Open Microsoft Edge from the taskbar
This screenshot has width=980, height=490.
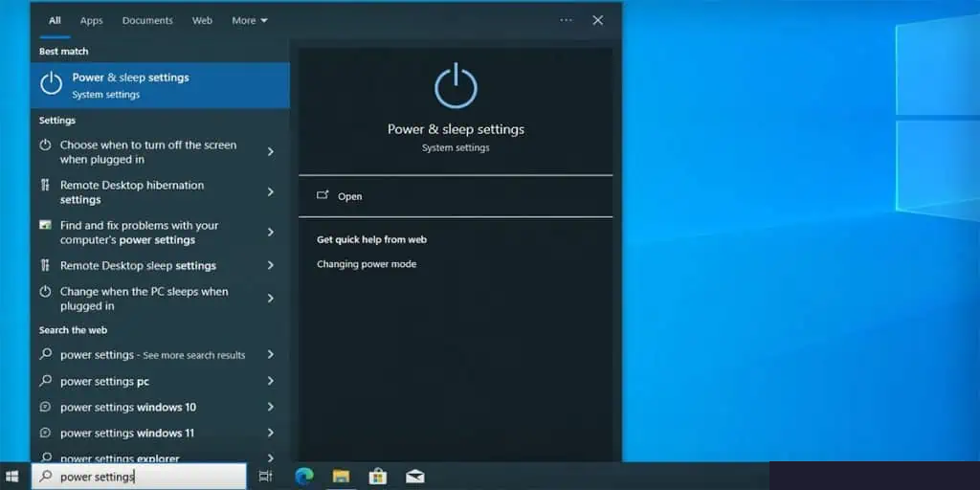(x=304, y=476)
